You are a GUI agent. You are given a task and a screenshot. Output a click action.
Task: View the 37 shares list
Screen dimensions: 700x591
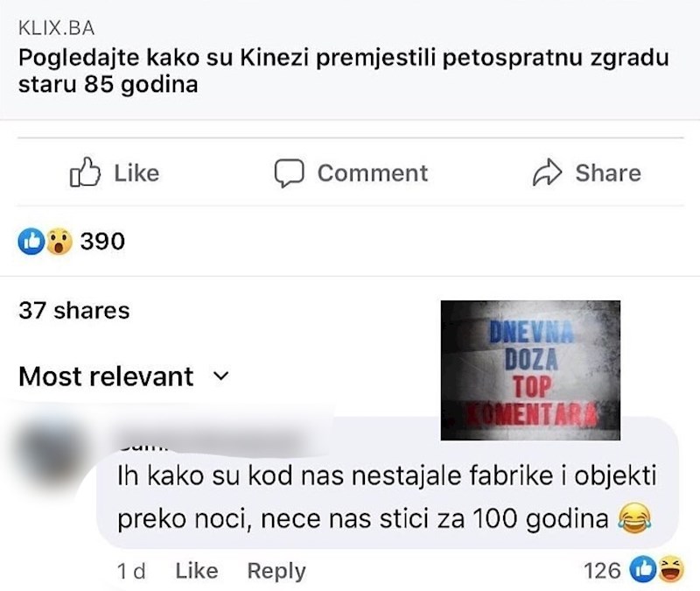pyautogui.click(x=73, y=310)
